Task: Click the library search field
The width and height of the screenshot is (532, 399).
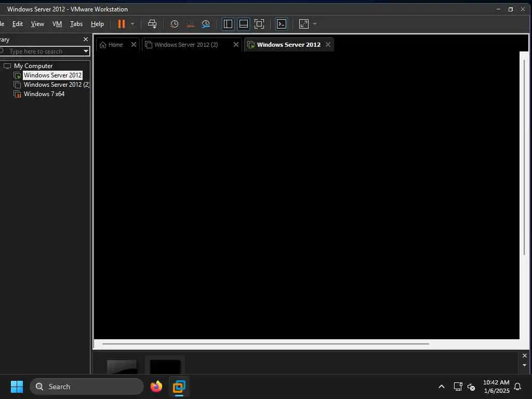Action: pyautogui.click(x=42, y=51)
